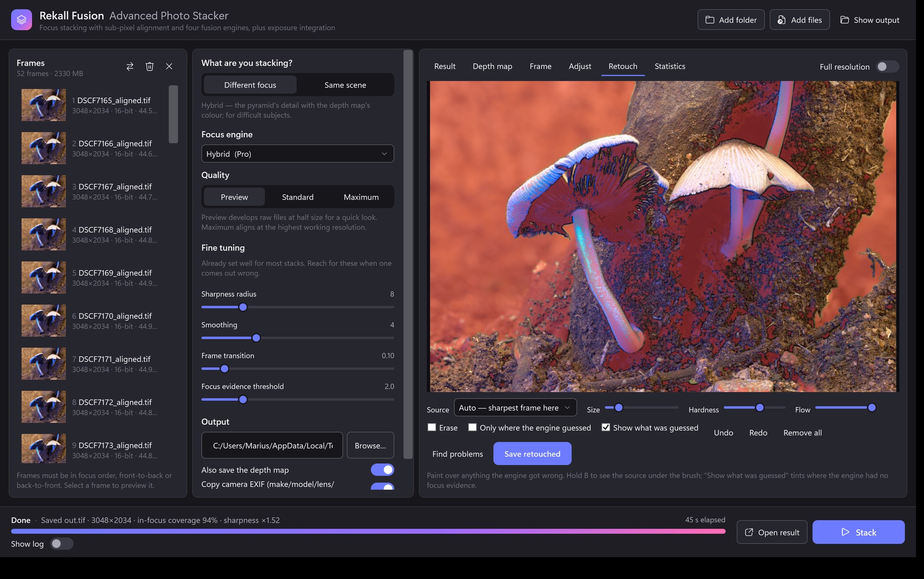
Task: Click Find problems
Action: point(457,454)
